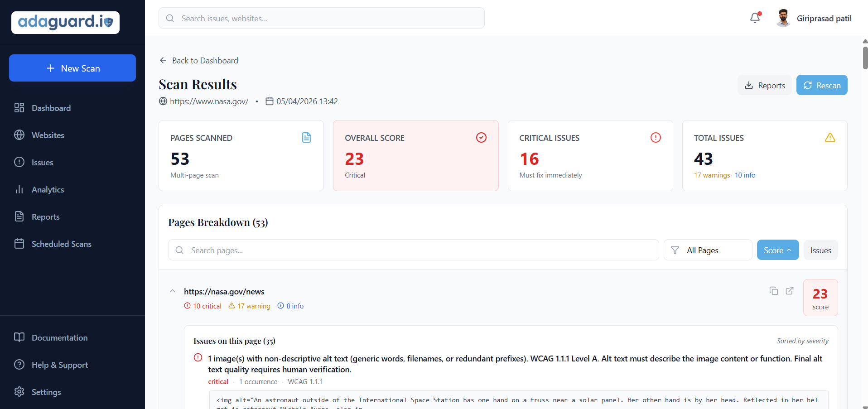Click the Critical Issues alert circle icon
The height and width of the screenshot is (409, 868).
656,137
